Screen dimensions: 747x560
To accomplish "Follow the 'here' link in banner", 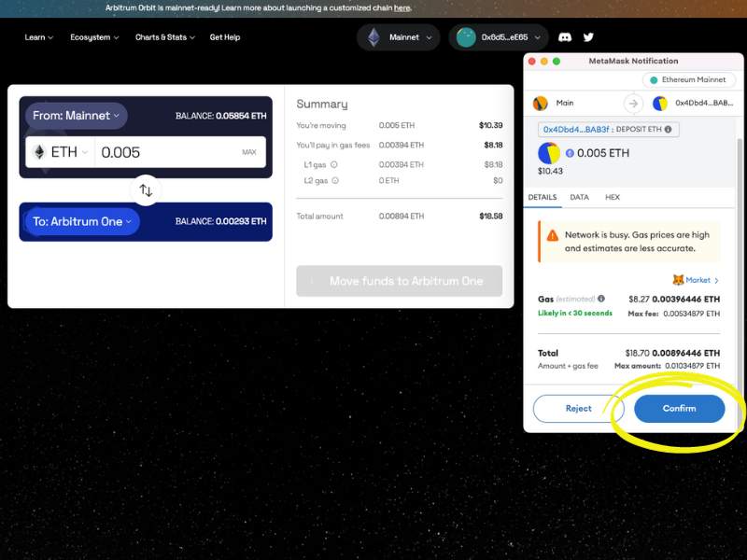I will (402, 8).
